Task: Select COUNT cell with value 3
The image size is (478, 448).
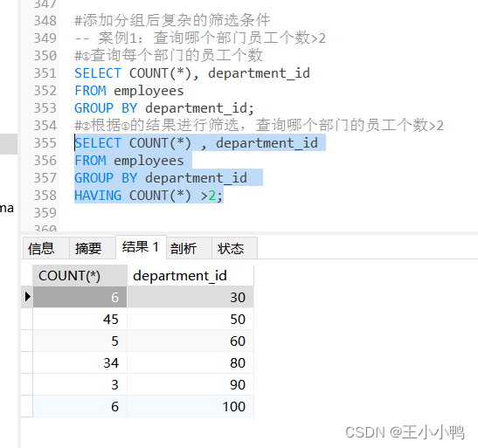Action: 80,384
